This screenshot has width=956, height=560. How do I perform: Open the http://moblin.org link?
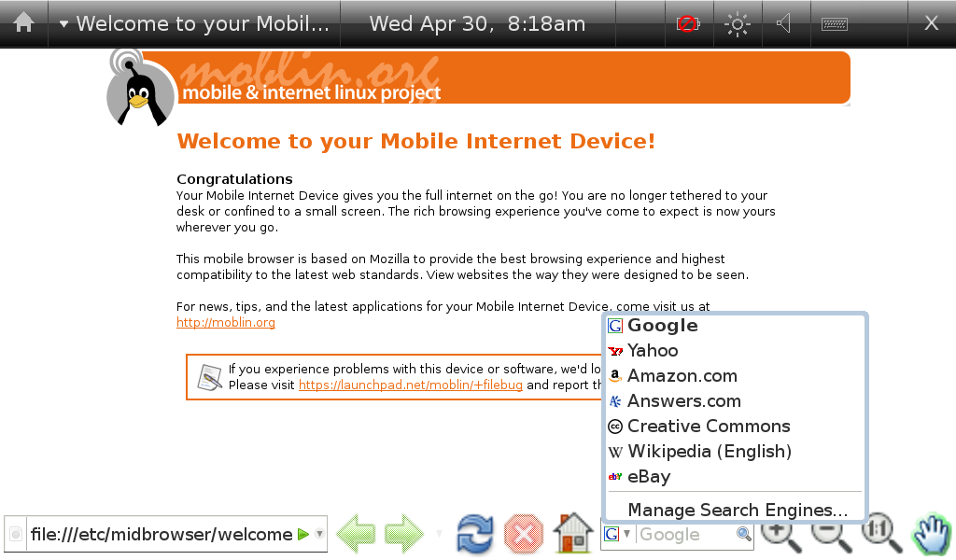point(226,322)
